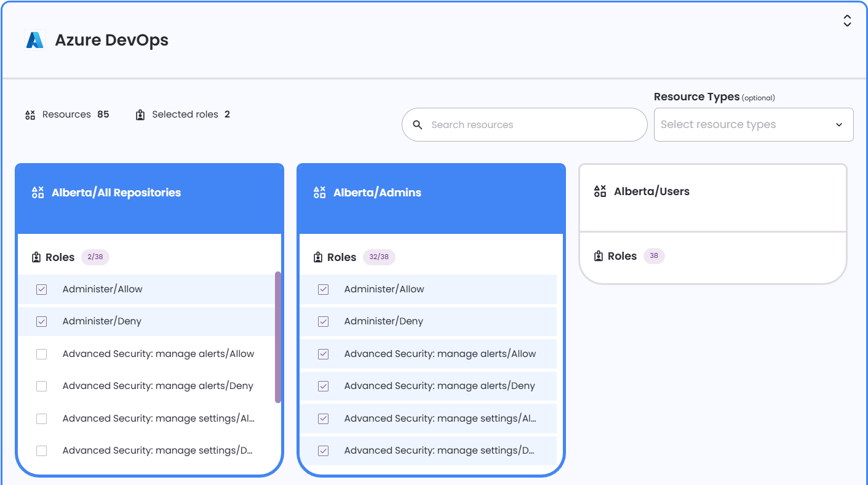This screenshot has height=485, width=868.
Task: Click the All Repositories roles list scrollbar
Action: [278, 337]
